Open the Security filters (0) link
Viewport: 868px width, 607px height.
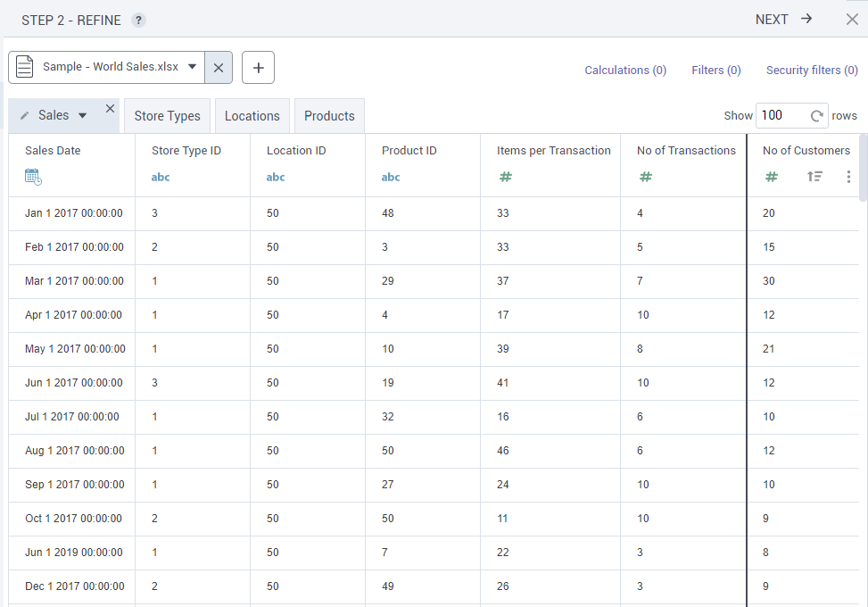(812, 70)
